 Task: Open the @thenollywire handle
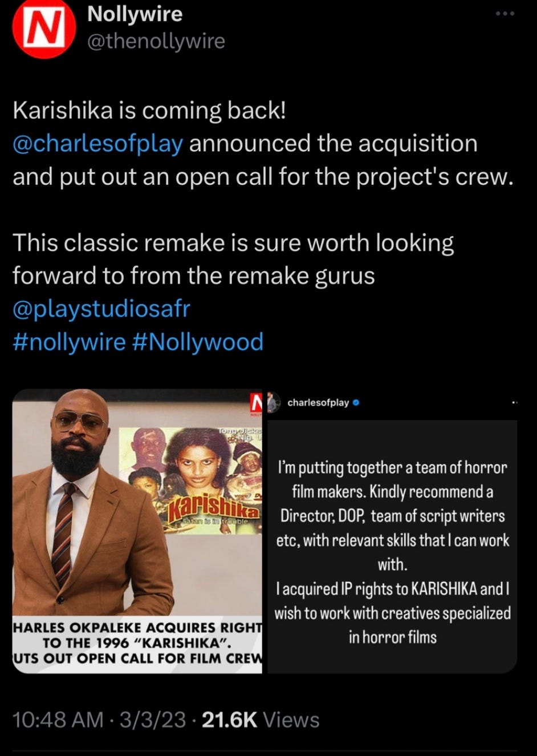[x=156, y=41]
